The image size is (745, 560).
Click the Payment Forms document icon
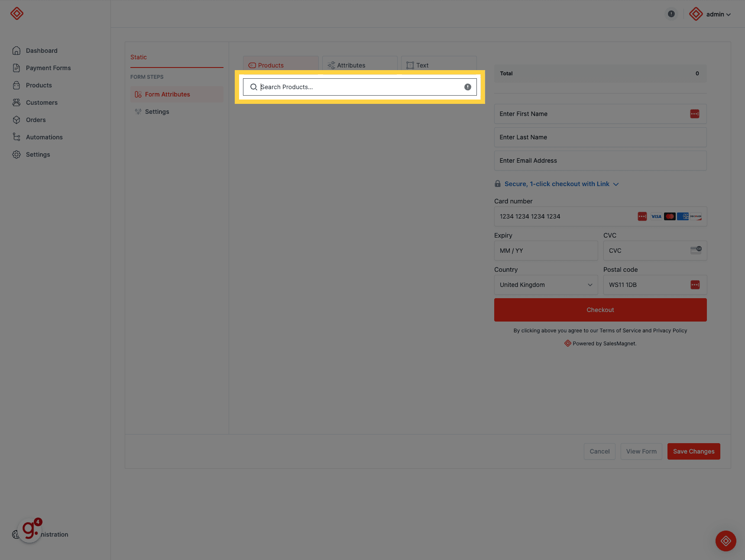(x=16, y=68)
